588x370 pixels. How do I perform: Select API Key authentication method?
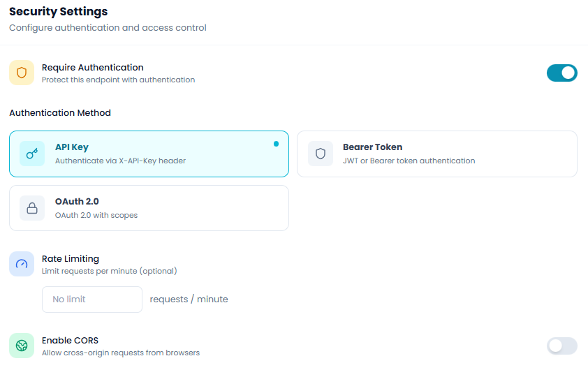tap(149, 154)
